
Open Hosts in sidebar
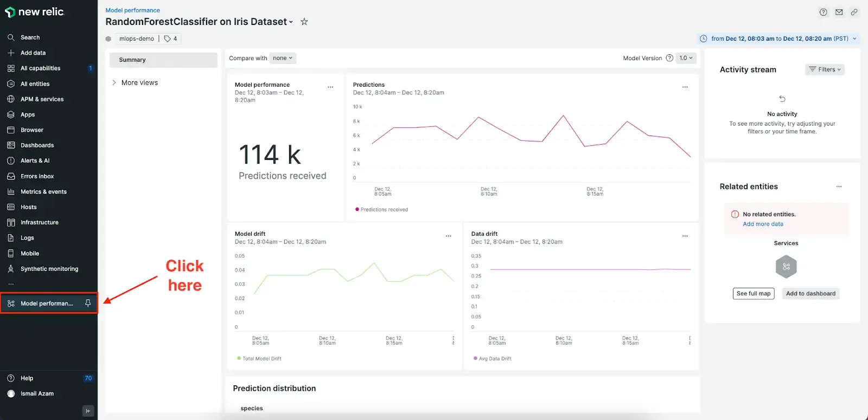pos(29,207)
